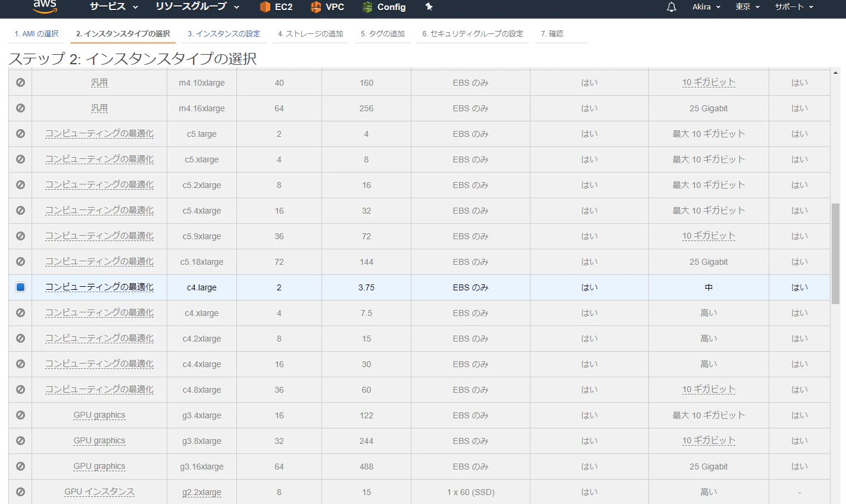
Task: Toggle the c4.large instance selection checkbox
Action: [x=20, y=287]
